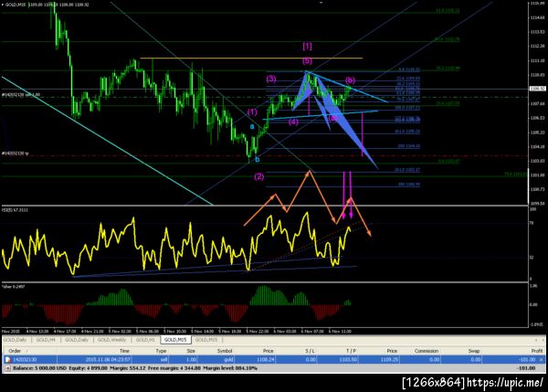Viewport: 548px width, 392px height.
Task: Select the cyan 'a' wave label
Action: click(252, 127)
